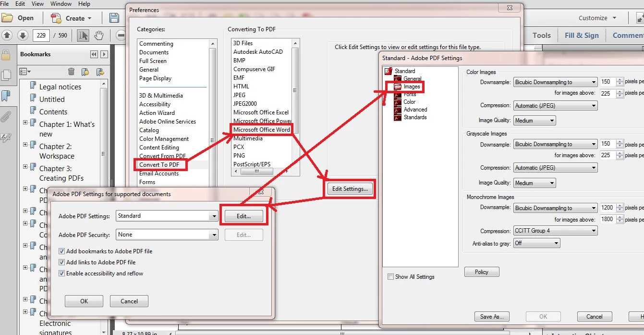Viewport: 644px width, 335px height.
Task: Click the Policy button
Action: [x=482, y=272]
